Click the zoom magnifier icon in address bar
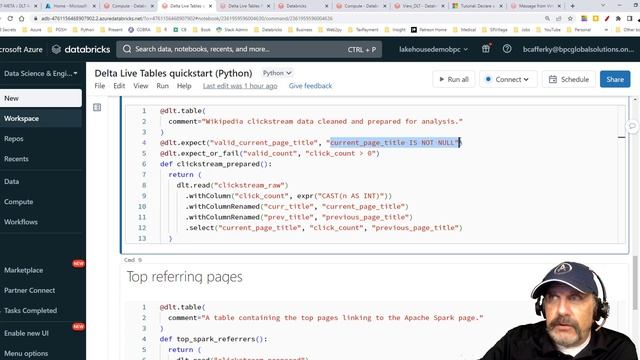Image resolution: width=640 pixels, height=360 pixels. 547,18
